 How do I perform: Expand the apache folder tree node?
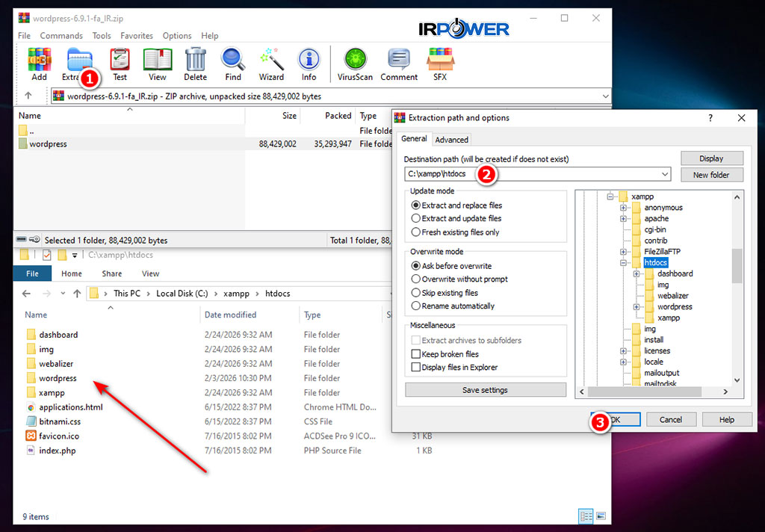pos(623,219)
